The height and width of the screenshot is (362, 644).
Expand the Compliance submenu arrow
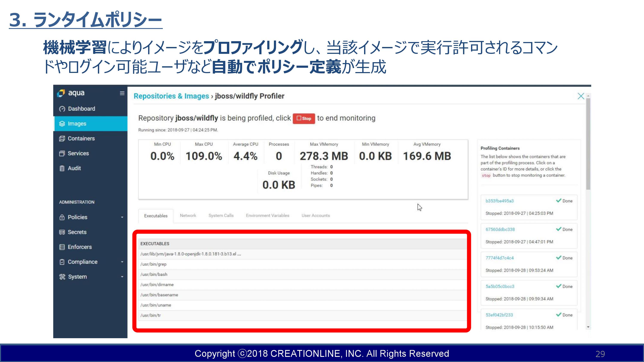click(x=122, y=262)
